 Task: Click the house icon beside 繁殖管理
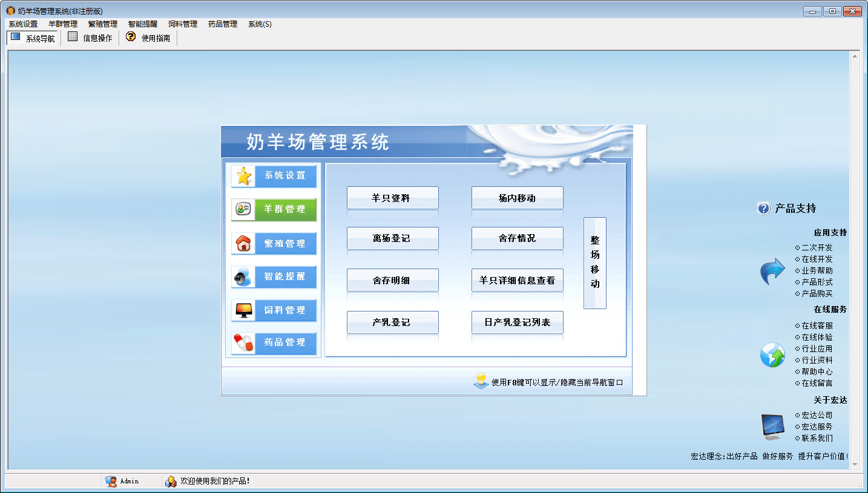click(243, 243)
